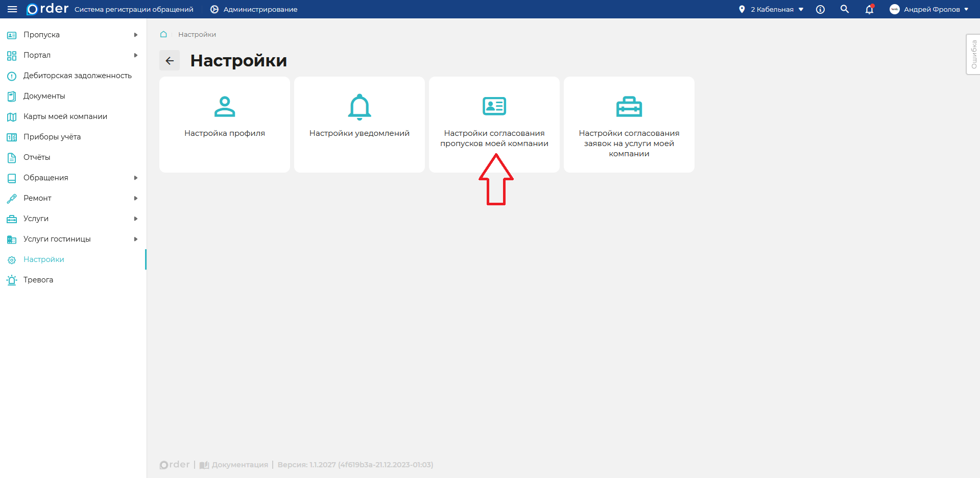
Task: Expand the Пропуска sidebar submenu
Action: click(136, 35)
